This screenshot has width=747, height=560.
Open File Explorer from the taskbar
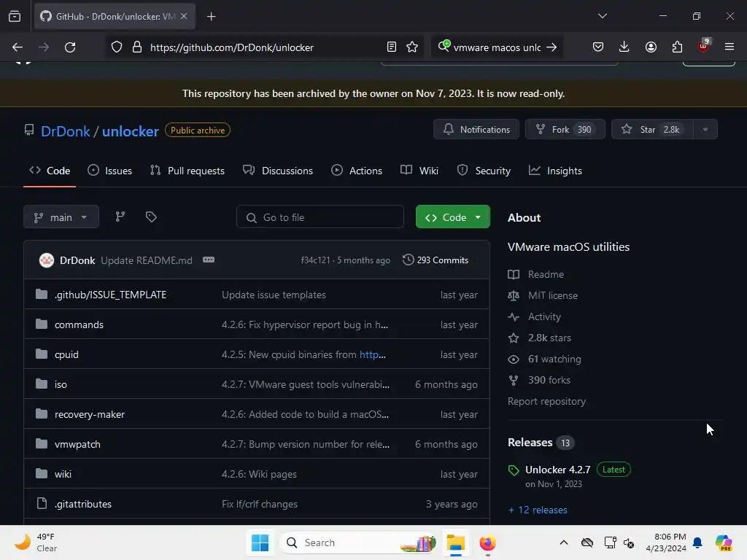(455, 542)
